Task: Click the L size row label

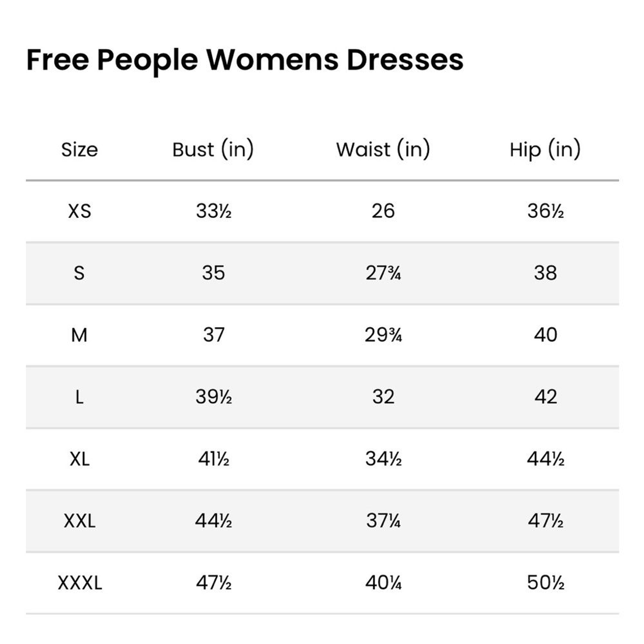Action: click(x=79, y=397)
